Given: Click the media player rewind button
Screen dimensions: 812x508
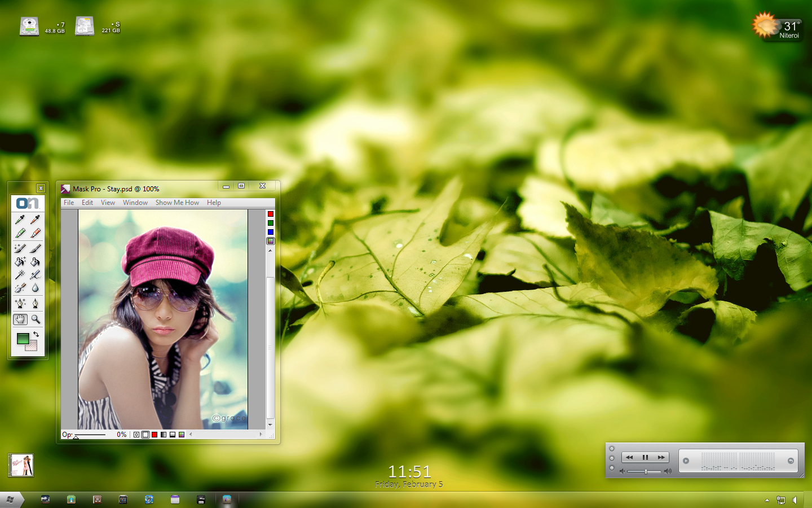Looking at the screenshot, I should coord(629,458).
